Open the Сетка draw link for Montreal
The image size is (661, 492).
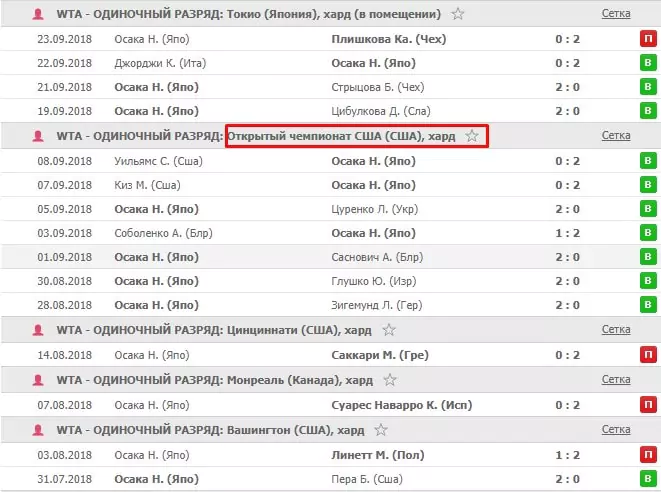616,379
